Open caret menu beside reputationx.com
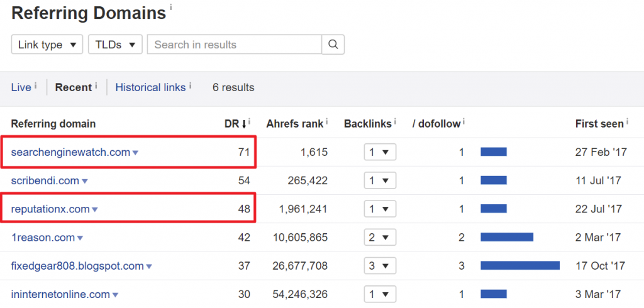This screenshot has height=308, width=644. pyautogui.click(x=95, y=210)
